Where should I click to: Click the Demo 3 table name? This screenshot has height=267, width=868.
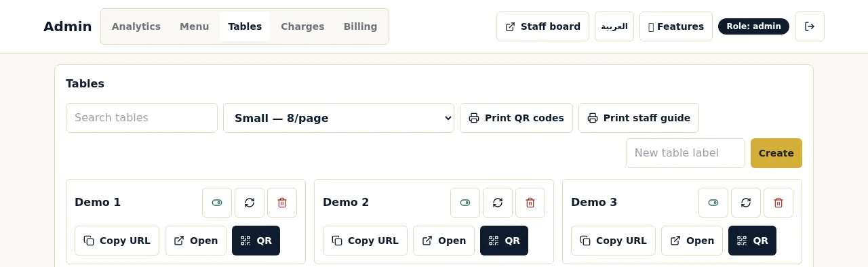click(594, 202)
